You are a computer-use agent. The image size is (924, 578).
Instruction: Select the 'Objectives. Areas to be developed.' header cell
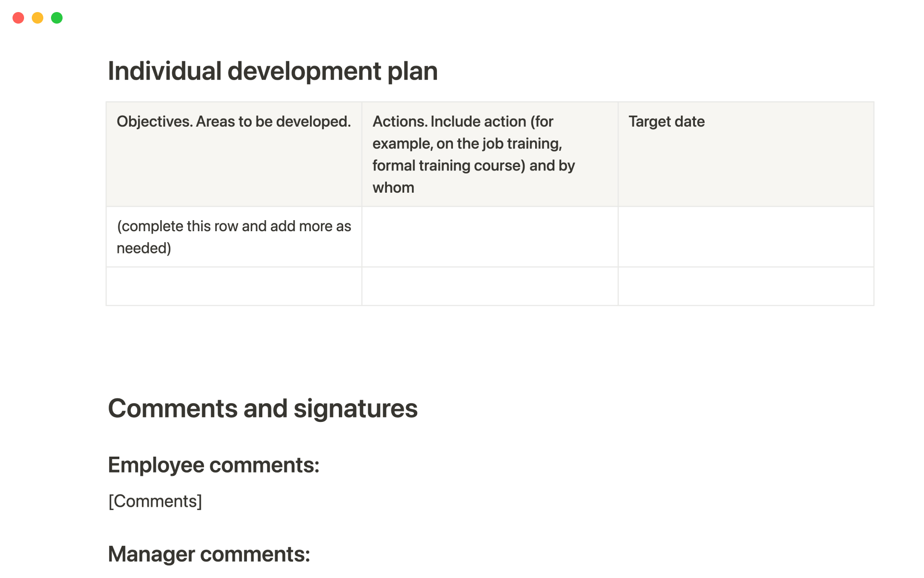click(234, 154)
